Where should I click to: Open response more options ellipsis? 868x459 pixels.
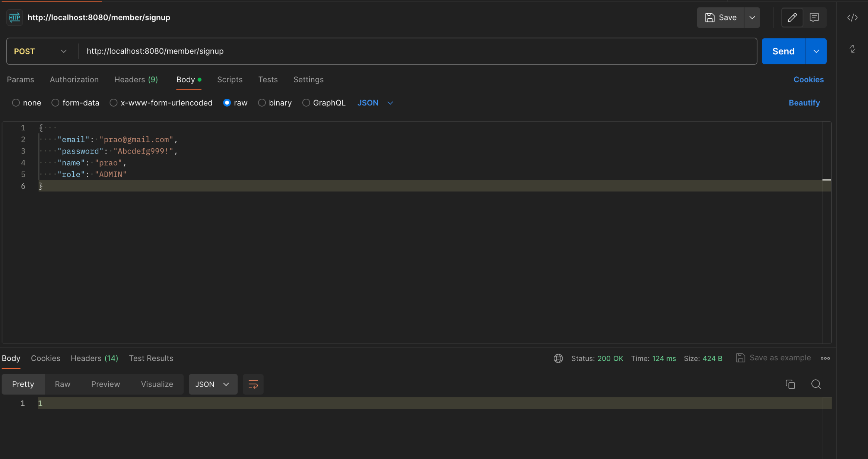click(825, 358)
